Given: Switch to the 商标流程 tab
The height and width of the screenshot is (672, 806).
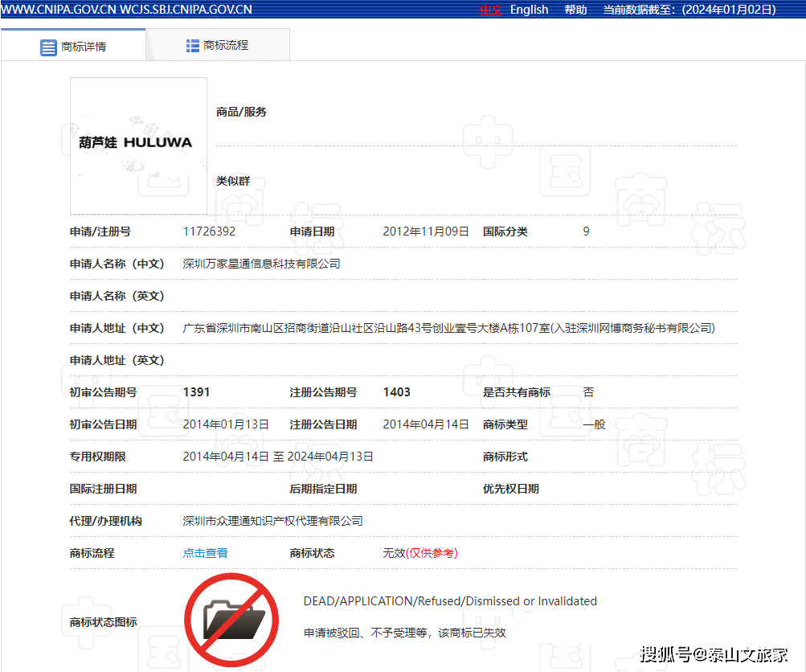Looking at the screenshot, I should [218, 45].
